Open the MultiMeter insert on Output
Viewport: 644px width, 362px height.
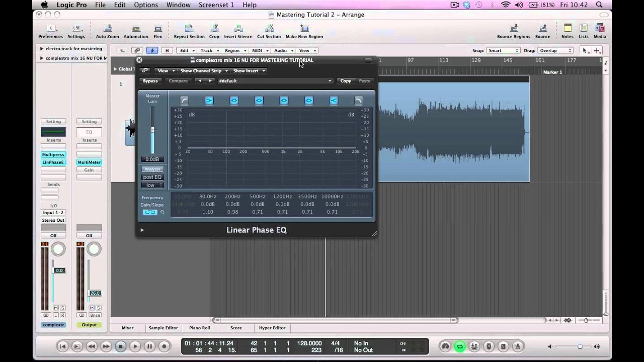89,162
